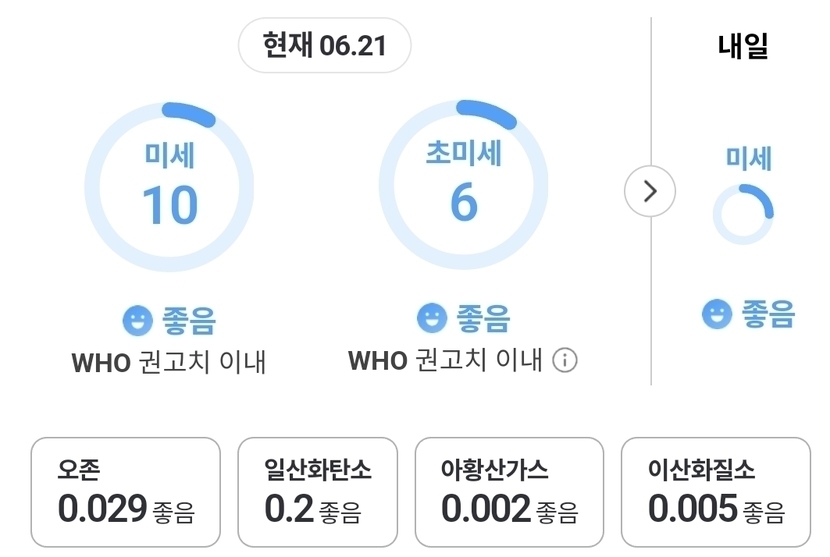Click the 미세 10 circular gauge
The width and height of the screenshot is (830, 557).
tap(169, 187)
